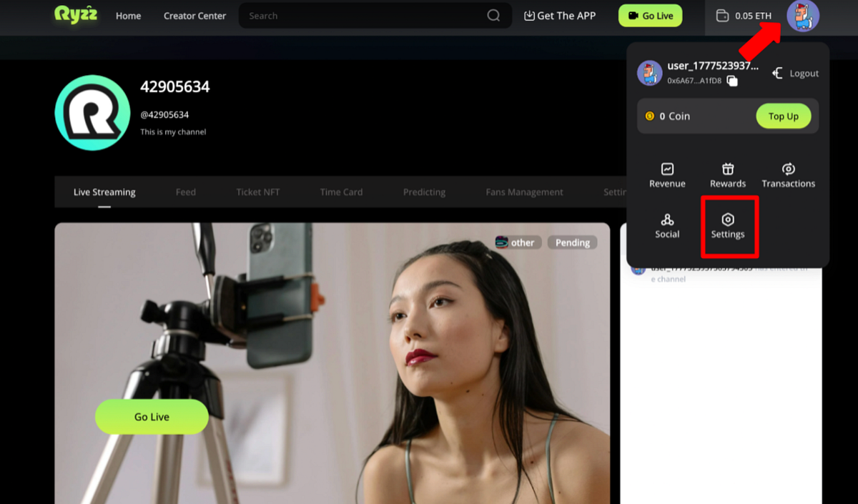Copy wallet address with the copy icon
This screenshot has width=858, height=504.
coord(731,81)
